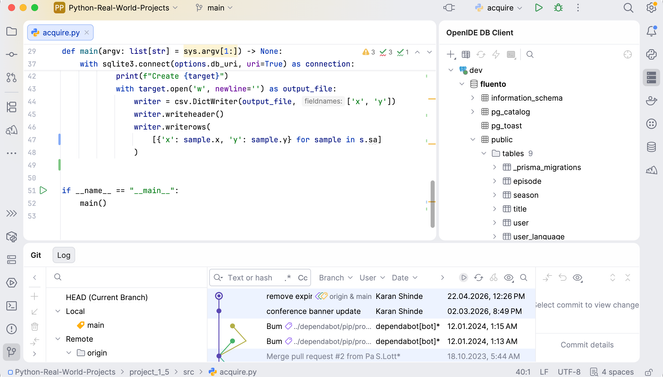
Task: Open the Problems tool window icon
Action: point(11,329)
